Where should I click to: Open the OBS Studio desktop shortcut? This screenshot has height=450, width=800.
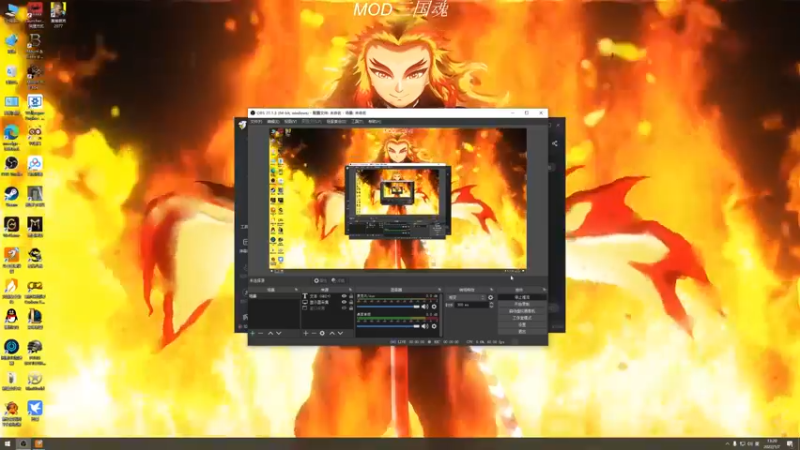pos(11,165)
